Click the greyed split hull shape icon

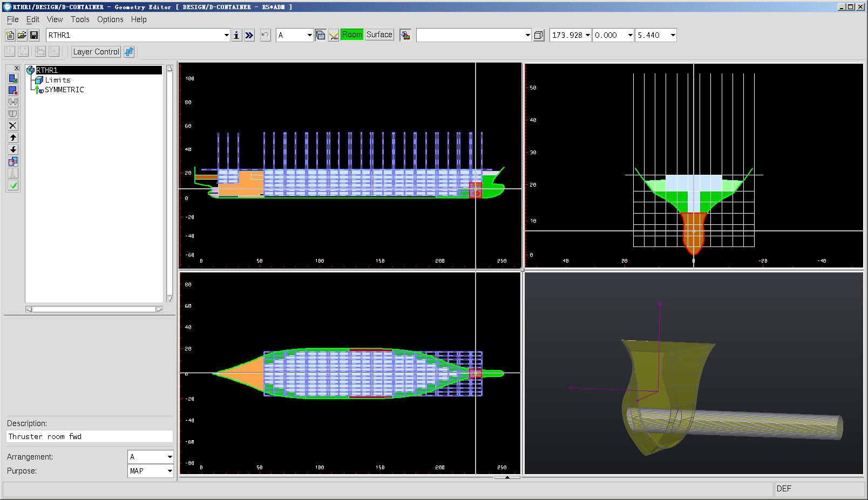[x=13, y=114]
